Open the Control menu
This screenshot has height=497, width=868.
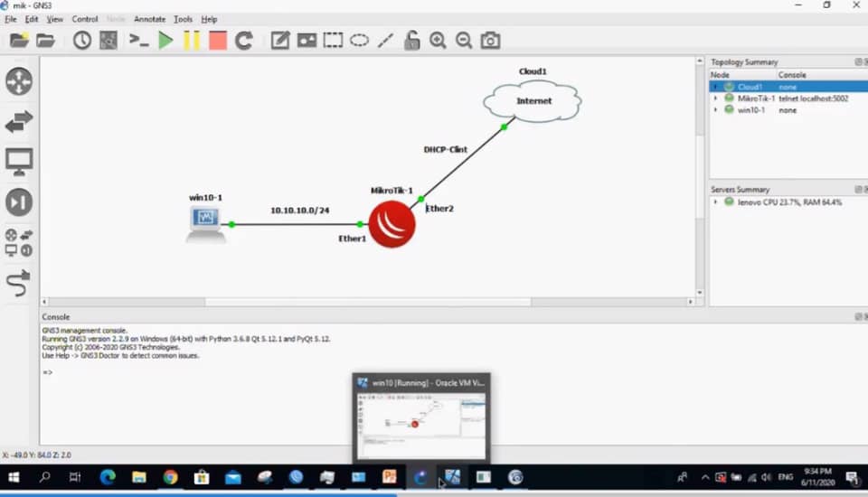tap(84, 19)
